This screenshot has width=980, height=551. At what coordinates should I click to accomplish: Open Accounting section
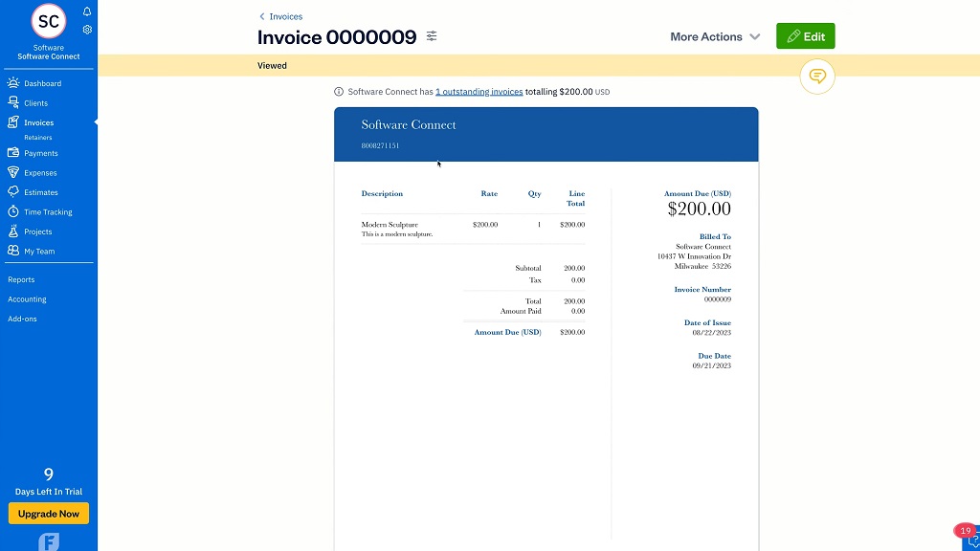pyautogui.click(x=27, y=299)
